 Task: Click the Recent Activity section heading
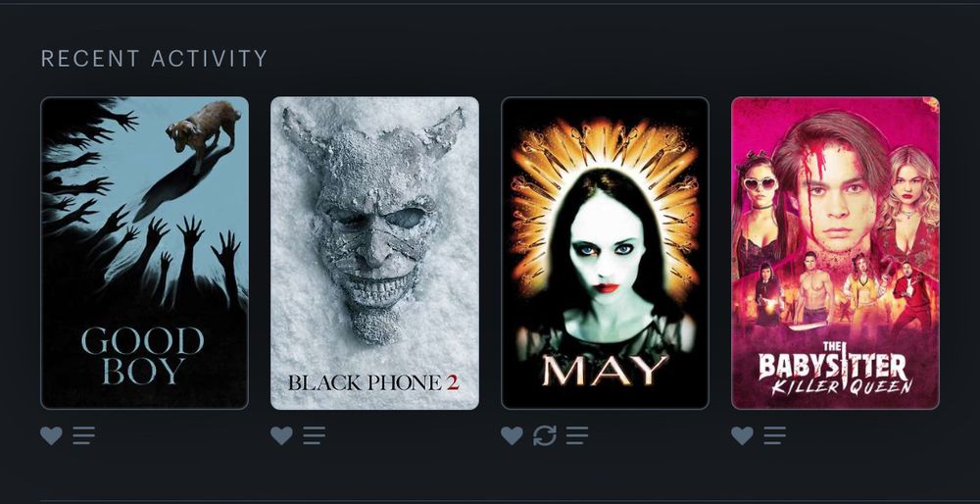(155, 59)
